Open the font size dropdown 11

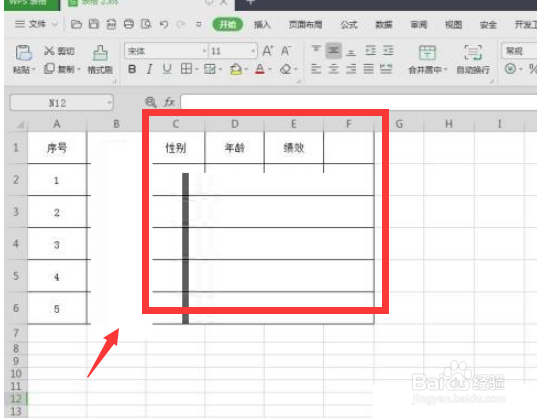(x=253, y=51)
